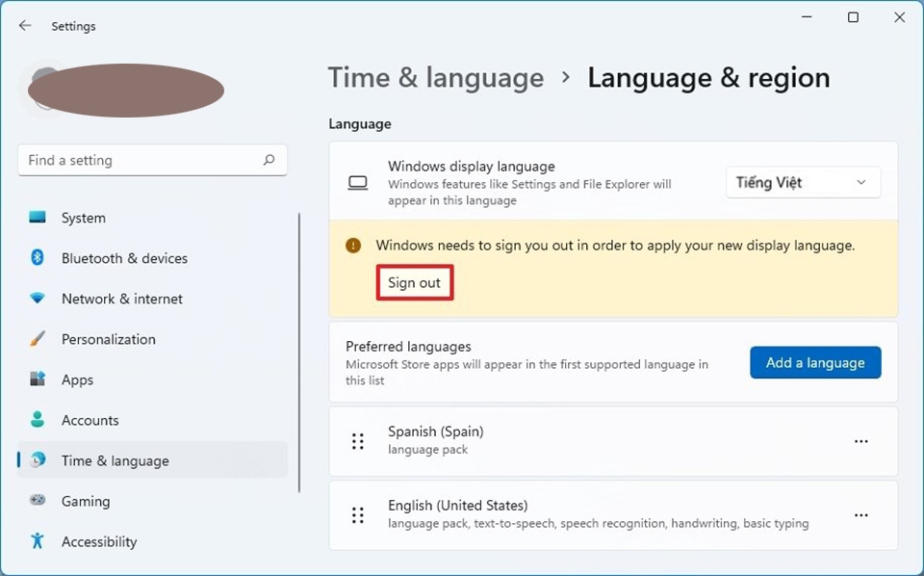
Task: Grab the drag handle for English (United States)
Action: coord(358,515)
